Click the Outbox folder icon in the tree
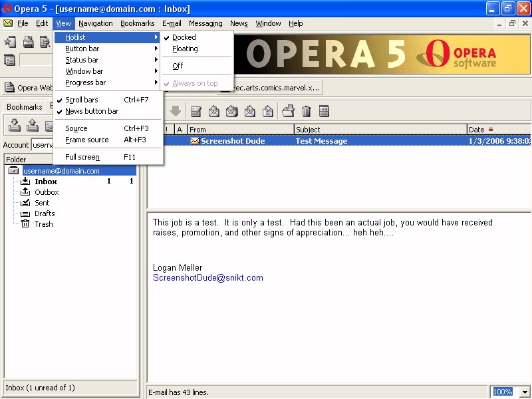 25,192
